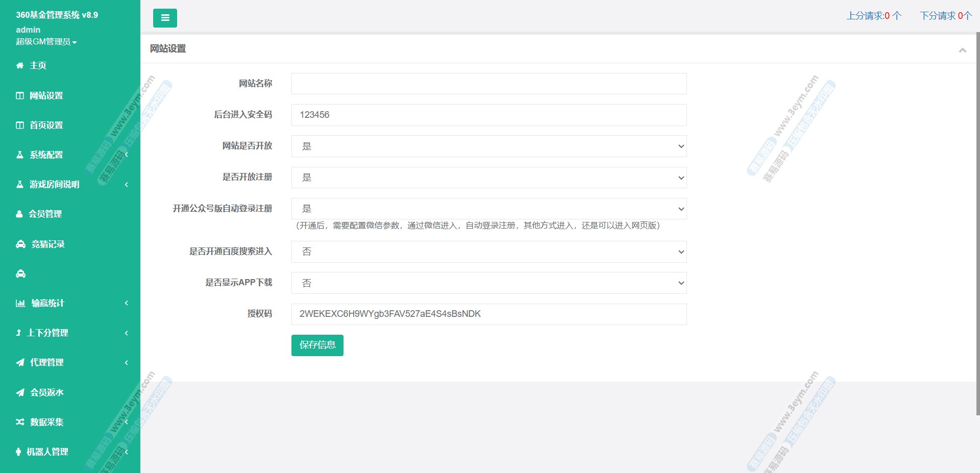The height and width of the screenshot is (473, 980).
Task: Click the 网站名称 input field
Action: [x=488, y=84]
